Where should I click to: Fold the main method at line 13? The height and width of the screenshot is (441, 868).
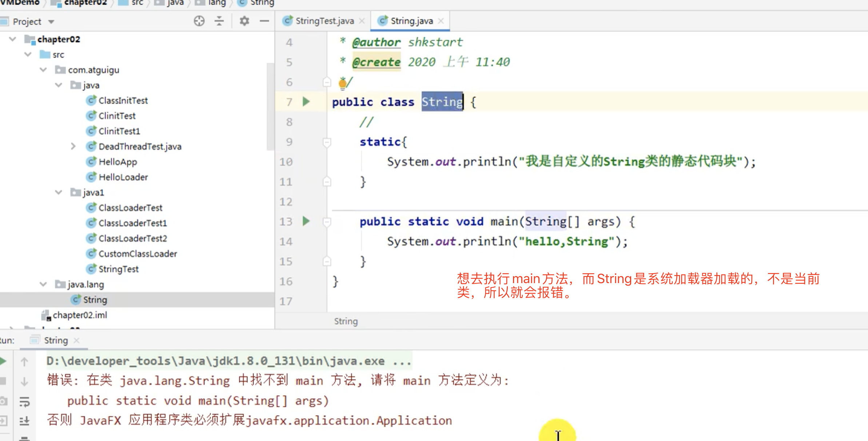[x=327, y=222]
